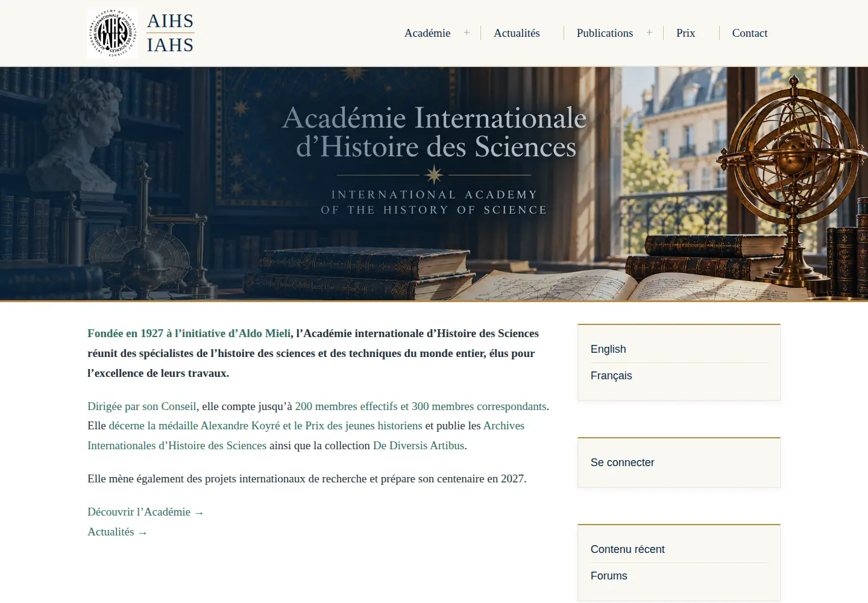The image size is (868, 603).
Task: Click text about centenaire en 2027
Action: coord(307,479)
